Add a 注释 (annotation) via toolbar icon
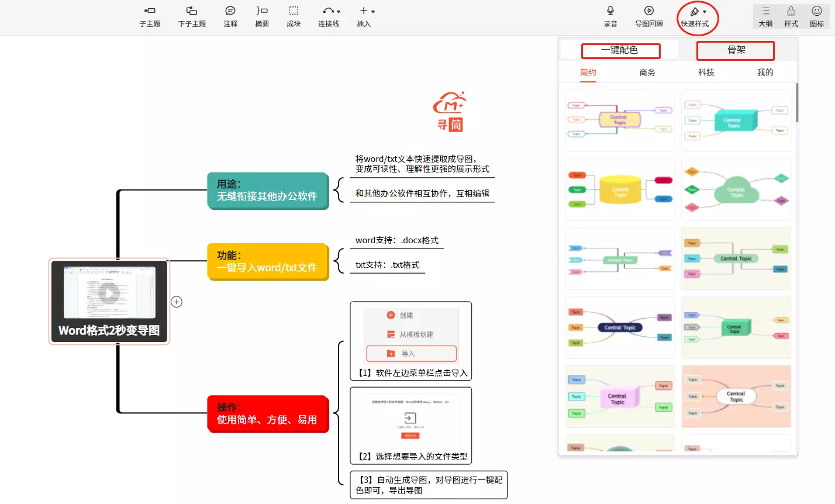Image resolution: width=835 pixels, height=504 pixels. [230, 11]
